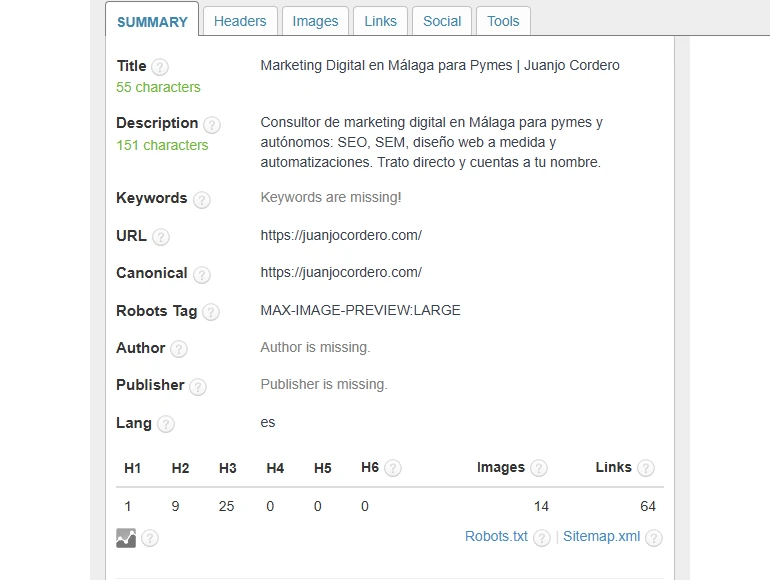
Task: Click the Robots Tag field label
Action: pyautogui.click(x=157, y=311)
